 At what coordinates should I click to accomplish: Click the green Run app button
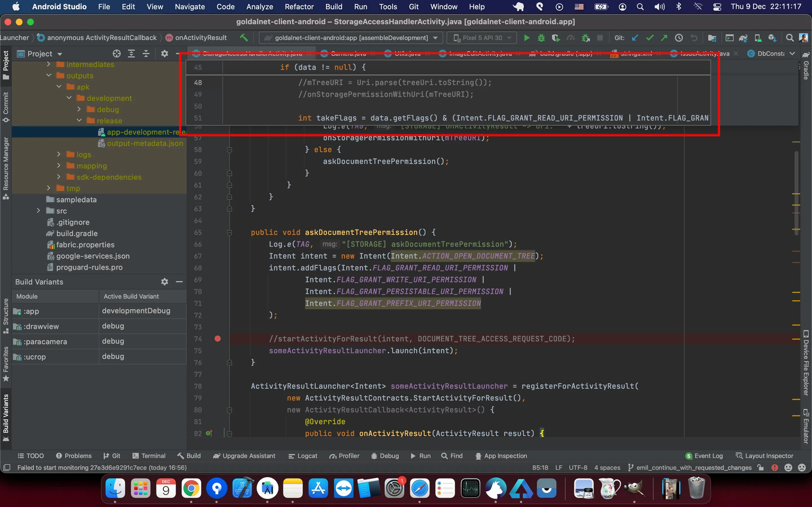coord(526,38)
